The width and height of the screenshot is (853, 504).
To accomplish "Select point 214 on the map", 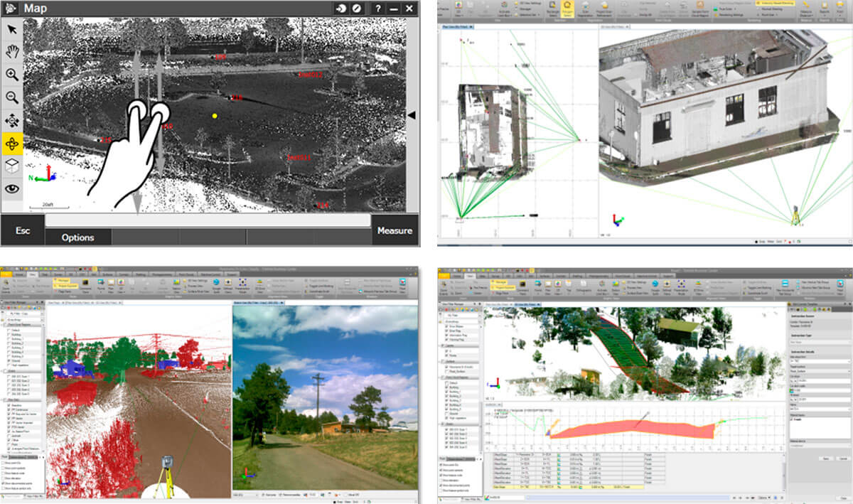I will point(323,205).
